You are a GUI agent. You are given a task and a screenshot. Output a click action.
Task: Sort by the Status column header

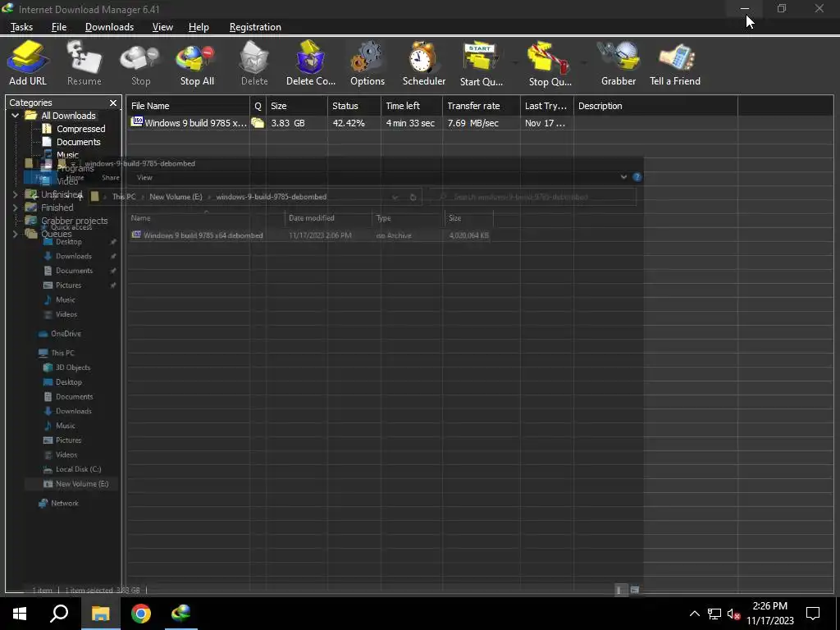(x=354, y=106)
